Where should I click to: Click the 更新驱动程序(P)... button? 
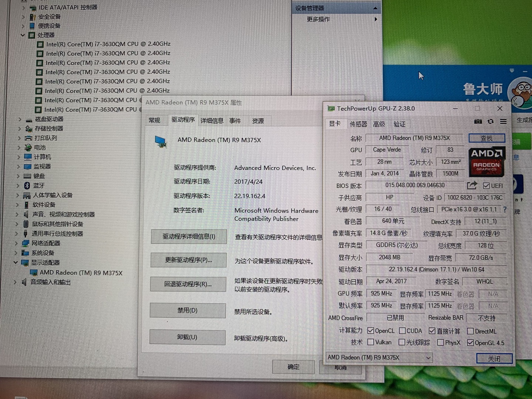pos(188,260)
